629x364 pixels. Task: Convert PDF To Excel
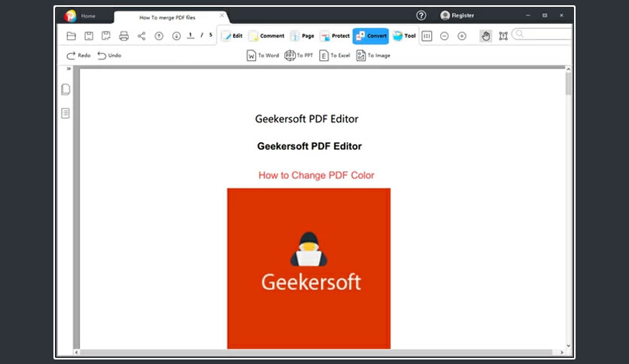(335, 56)
